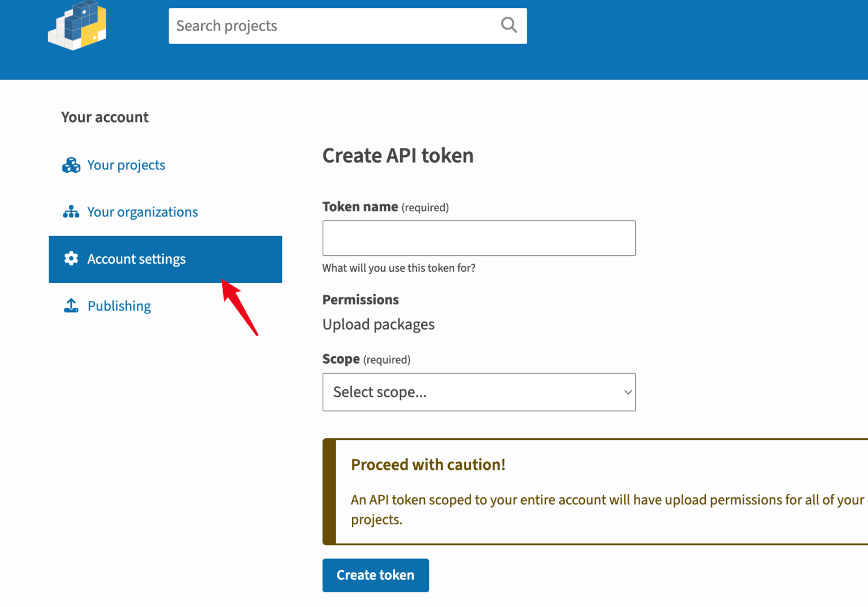Click the upload icon beside Publishing
This screenshot has height=607, width=868.
click(71, 305)
